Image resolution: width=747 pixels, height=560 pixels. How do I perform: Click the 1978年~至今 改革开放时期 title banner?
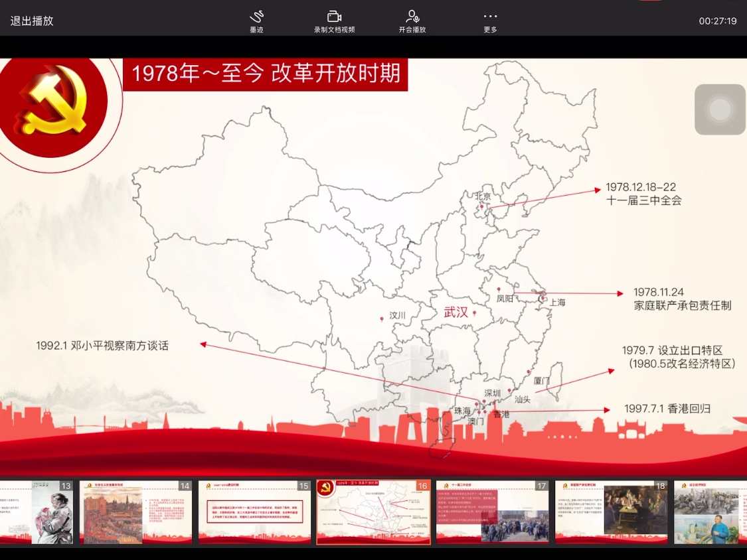click(x=266, y=74)
